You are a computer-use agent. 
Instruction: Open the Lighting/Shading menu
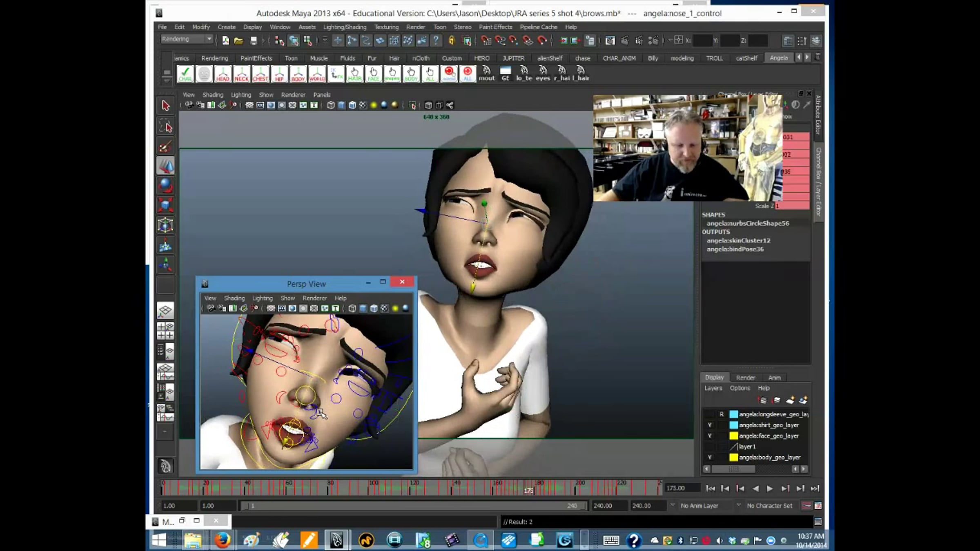[x=345, y=27]
